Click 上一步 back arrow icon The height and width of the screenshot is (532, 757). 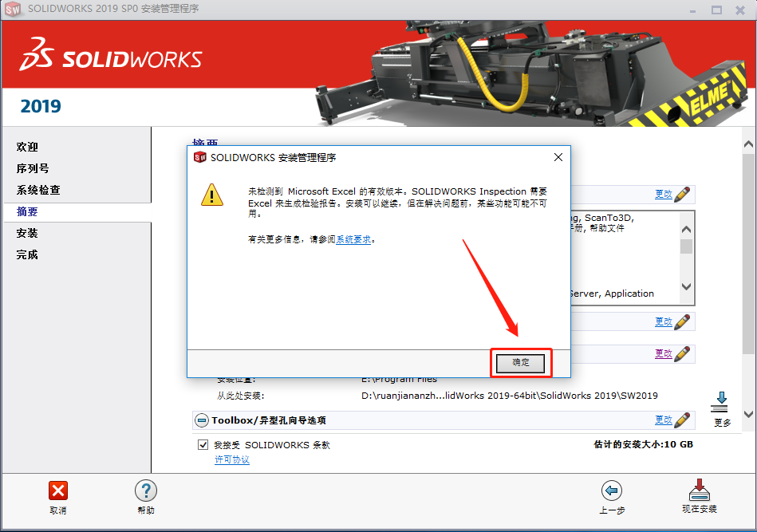(x=611, y=491)
